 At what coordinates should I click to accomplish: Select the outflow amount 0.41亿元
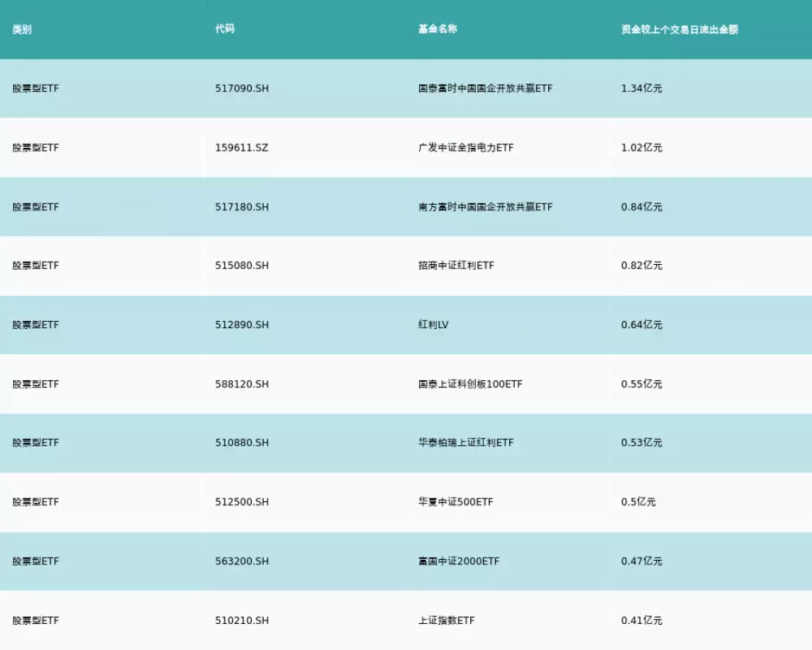click(x=641, y=621)
